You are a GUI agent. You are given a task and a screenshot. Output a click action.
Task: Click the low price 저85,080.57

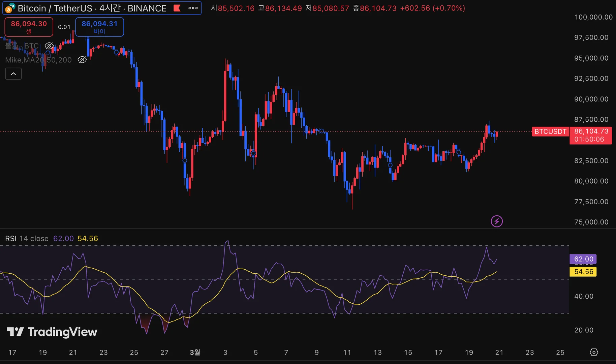point(327,8)
